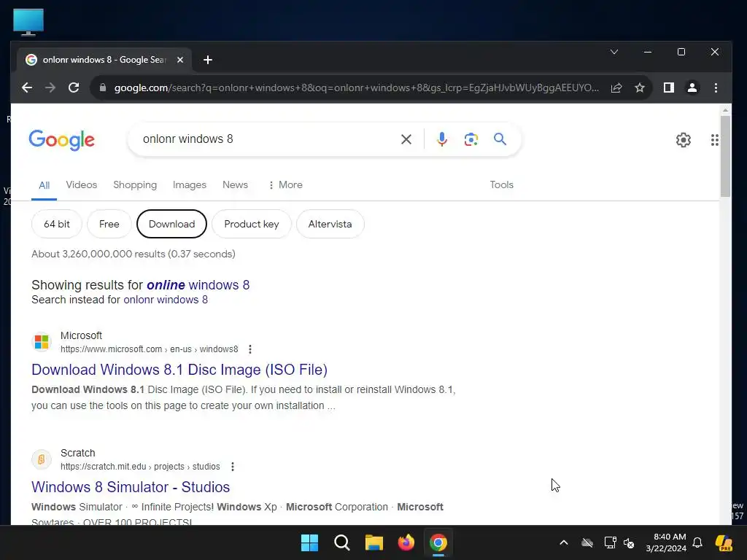747x560 pixels.
Task: Open a new tab with the plus
Action: pos(208,60)
